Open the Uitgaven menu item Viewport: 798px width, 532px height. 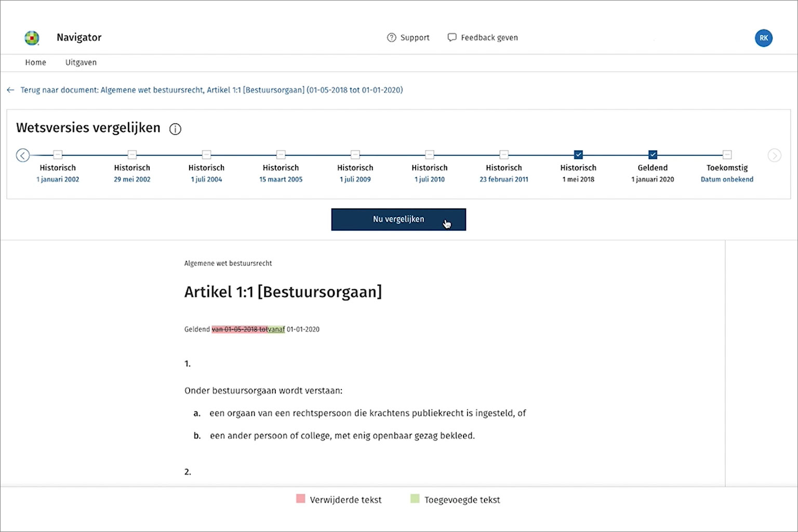[x=81, y=62]
